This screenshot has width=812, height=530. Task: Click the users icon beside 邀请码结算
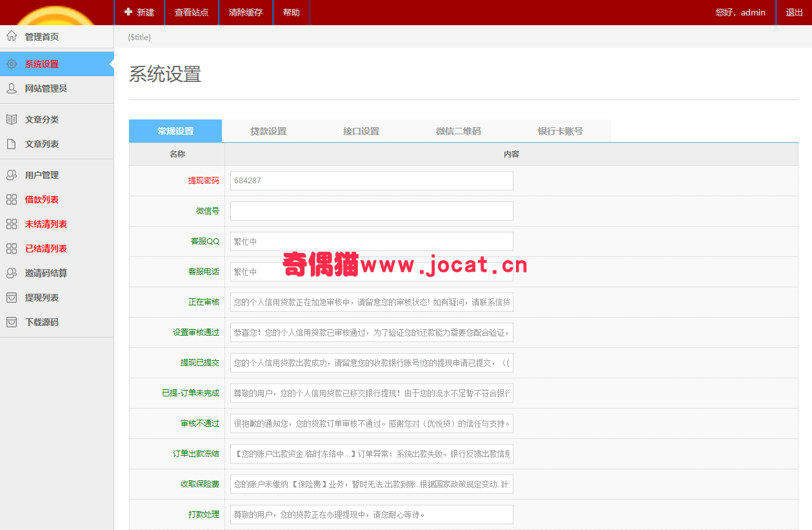coord(12,273)
